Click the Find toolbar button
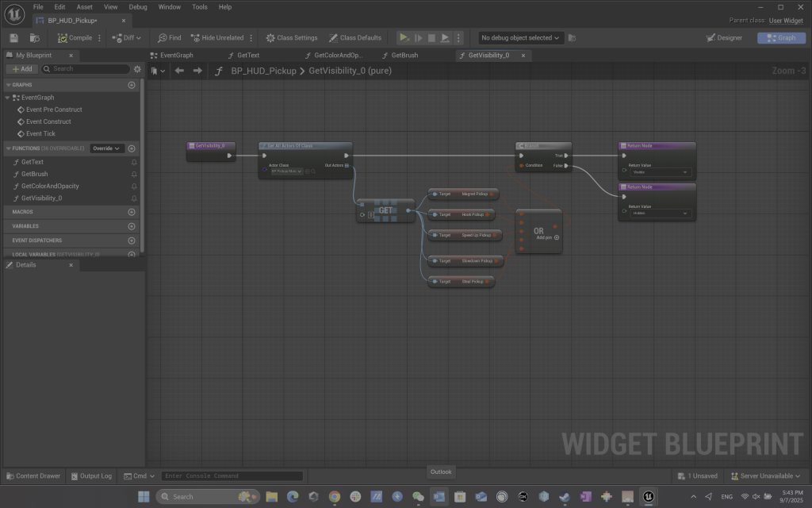This screenshot has width=812, height=508. click(x=169, y=37)
